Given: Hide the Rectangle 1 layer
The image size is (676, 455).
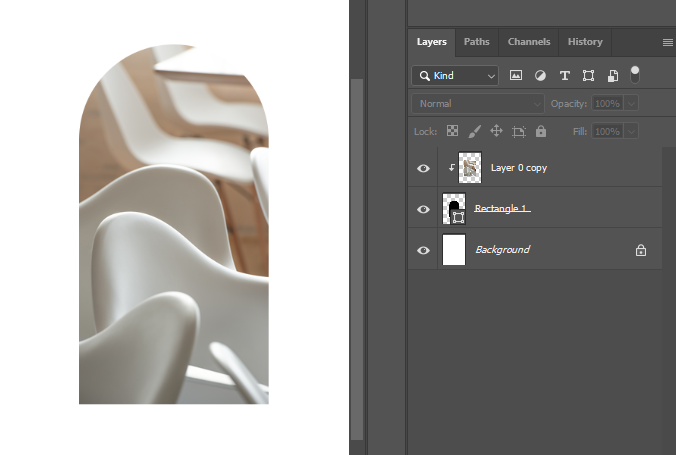Looking at the screenshot, I should coord(423,209).
